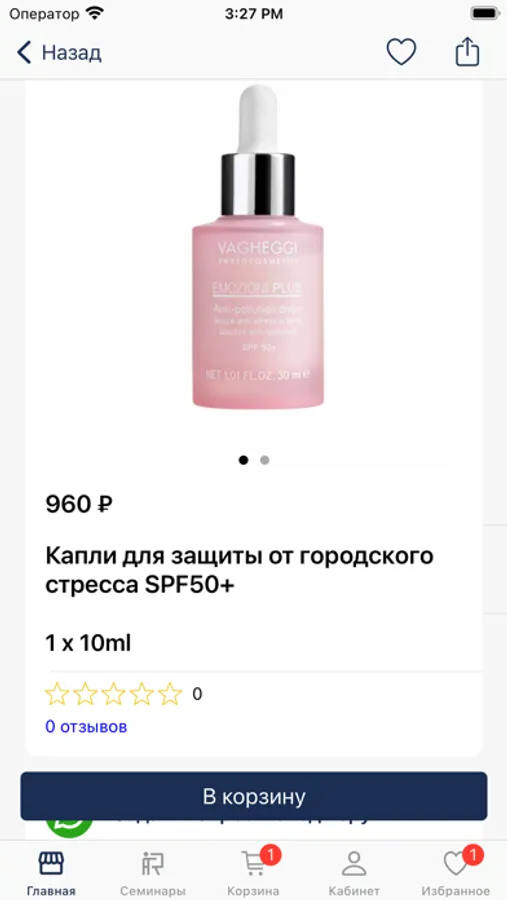Screen dimensions: 507x900
Task: Tap the green WhatsApp support icon
Action: 69,827
